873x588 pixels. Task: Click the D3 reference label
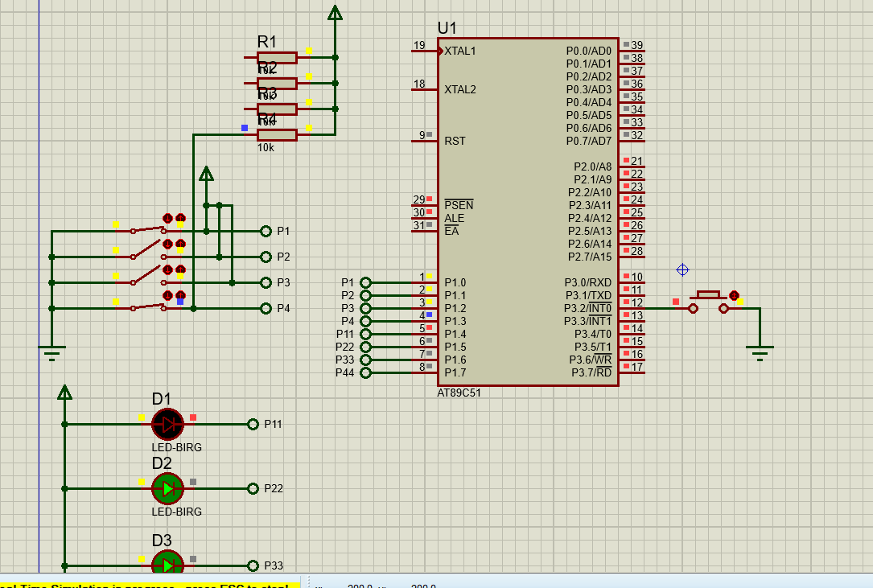[x=162, y=541]
